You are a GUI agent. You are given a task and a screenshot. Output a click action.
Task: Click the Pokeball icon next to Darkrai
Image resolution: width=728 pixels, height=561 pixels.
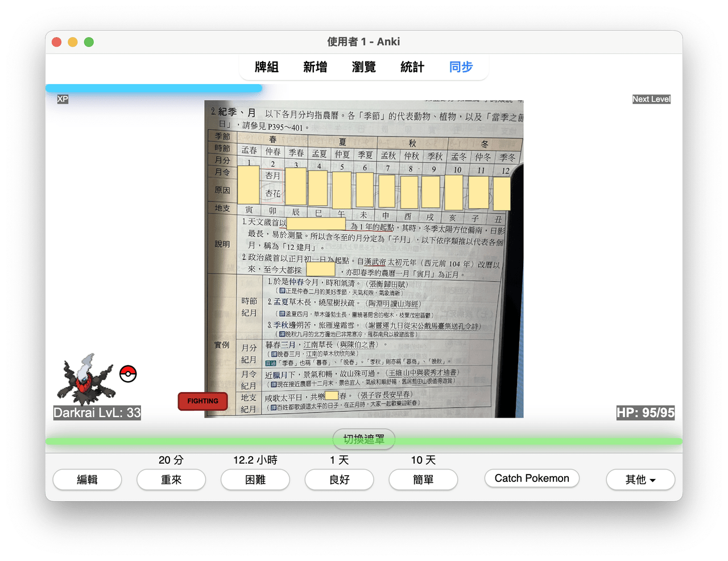click(128, 374)
